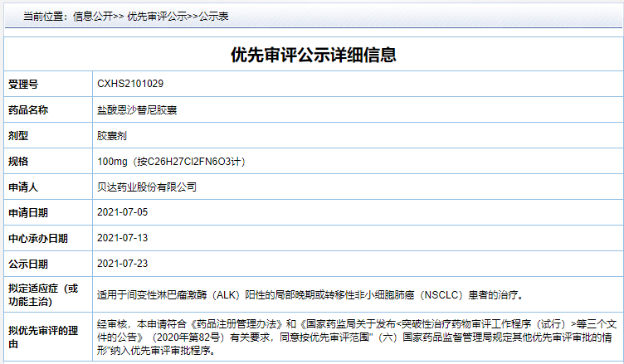Click the 当前位置 label
Viewport: 624px width, 364px height.
click(x=45, y=17)
